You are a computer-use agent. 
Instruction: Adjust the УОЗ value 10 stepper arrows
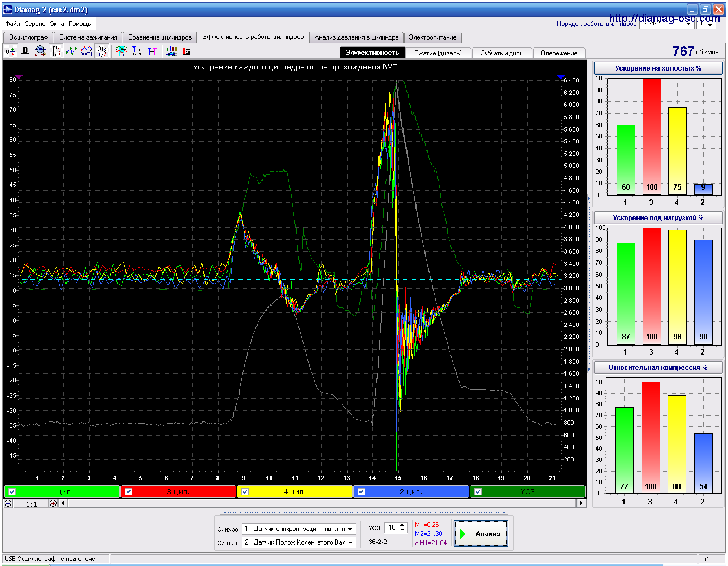coord(402,528)
